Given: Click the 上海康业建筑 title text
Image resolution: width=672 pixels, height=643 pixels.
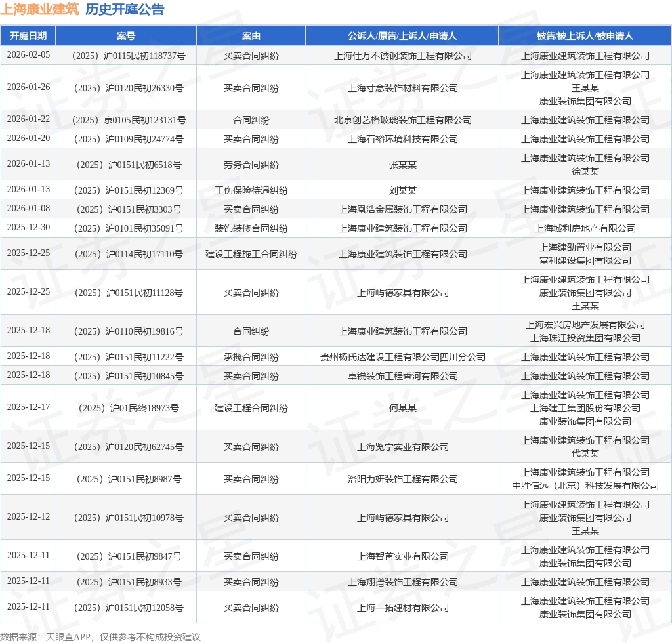Looking at the screenshot, I should tap(39, 9).
